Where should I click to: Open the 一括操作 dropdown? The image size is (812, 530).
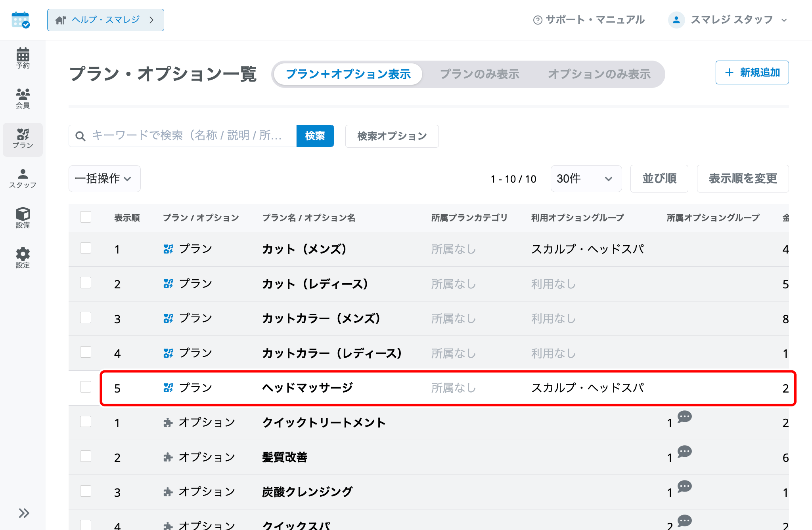tap(105, 179)
